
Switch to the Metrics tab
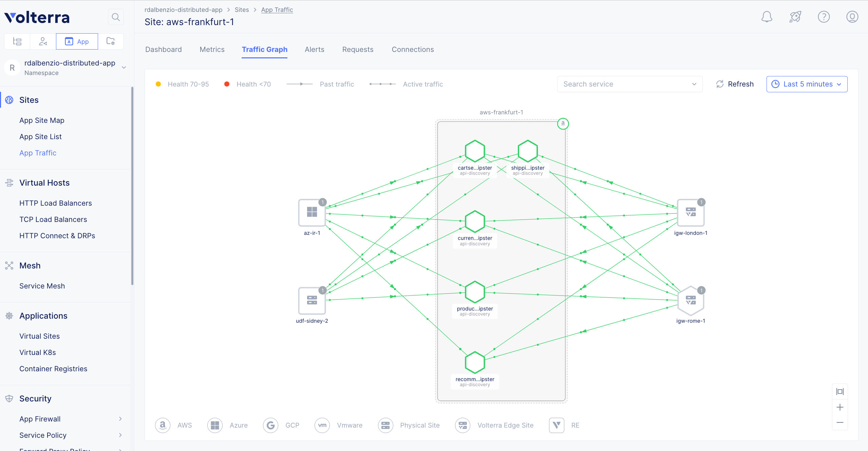point(212,50)
